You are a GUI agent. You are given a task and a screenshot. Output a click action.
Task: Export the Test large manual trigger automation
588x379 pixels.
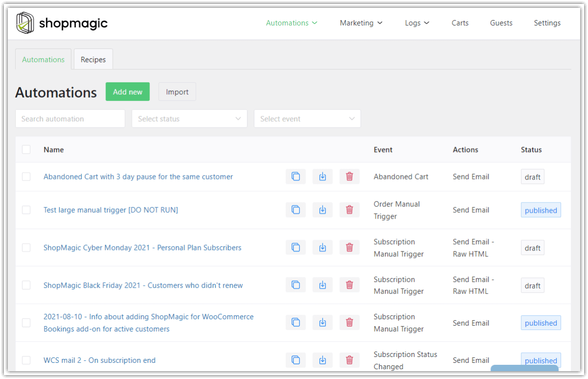click(x=322, y=209)
